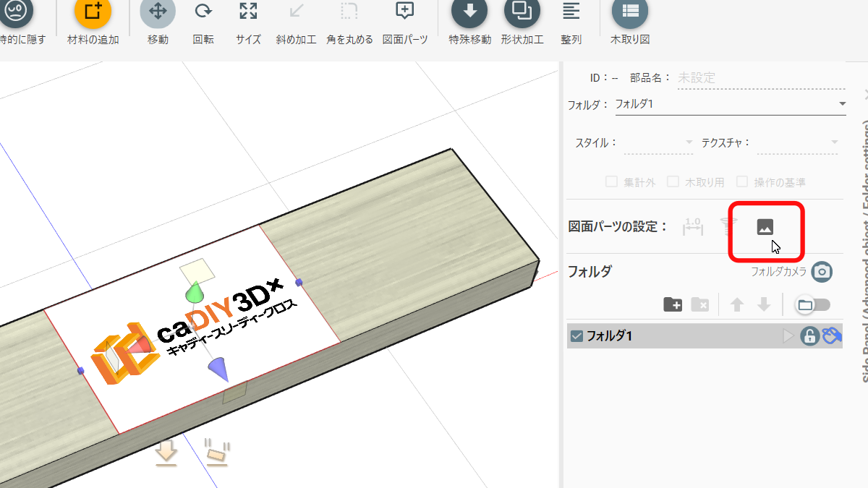Click the フォルダカメラ camera icon

[822, 272]
